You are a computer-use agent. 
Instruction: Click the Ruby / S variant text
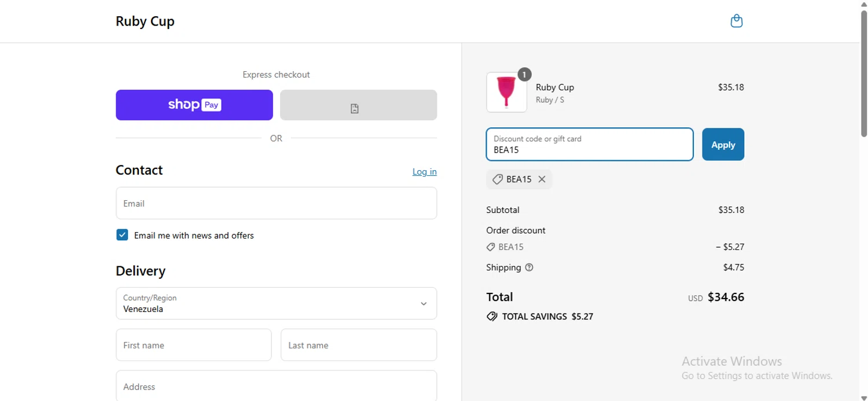[550, 100]
